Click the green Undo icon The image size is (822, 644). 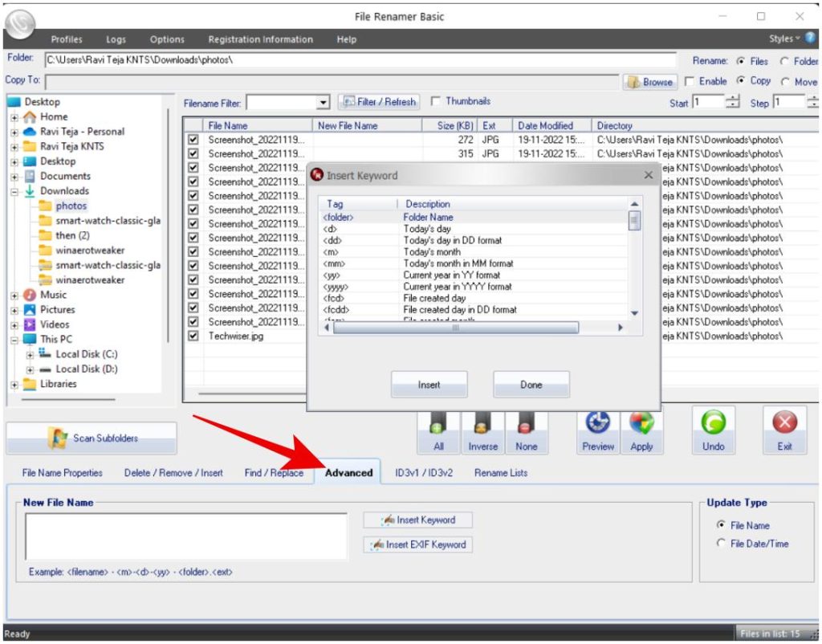[x=713, y=430]
